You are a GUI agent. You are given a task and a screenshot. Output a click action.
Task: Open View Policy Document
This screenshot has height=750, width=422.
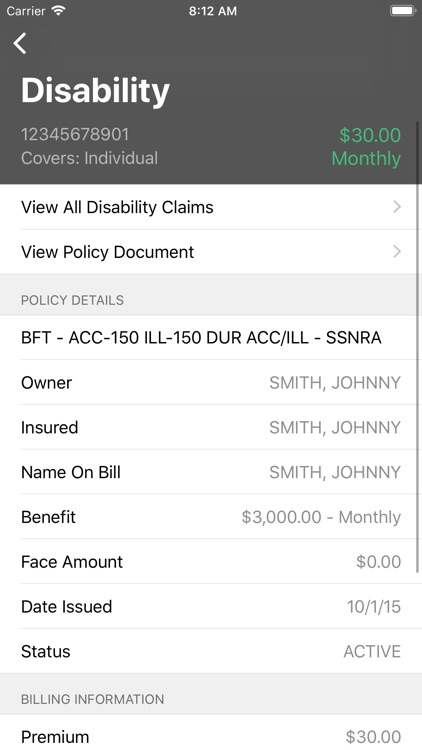pos(211,252)
